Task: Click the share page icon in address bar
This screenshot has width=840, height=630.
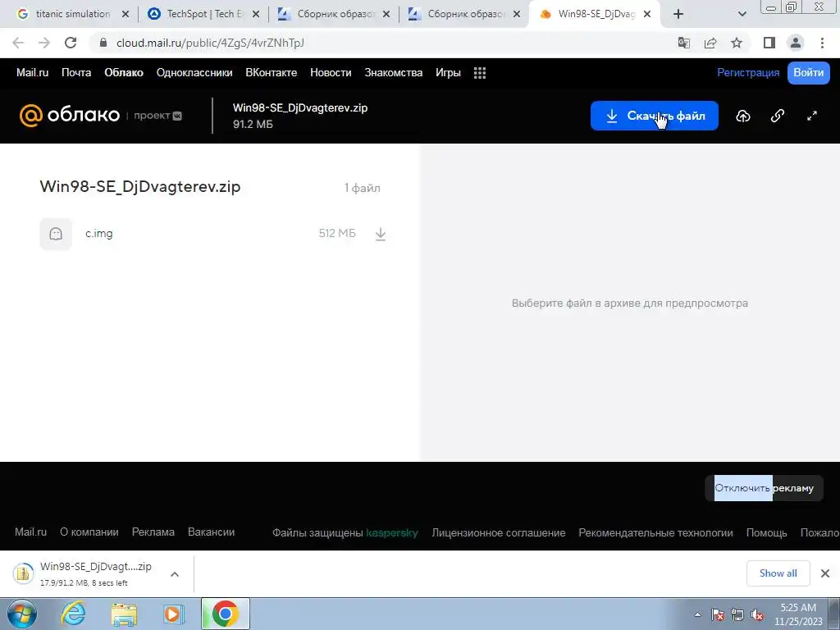Action: tap(710, 43)
